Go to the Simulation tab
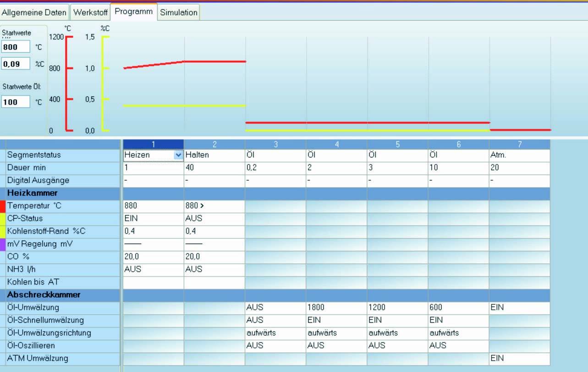Viewport: 588px width, 372px height. [178, 13]
